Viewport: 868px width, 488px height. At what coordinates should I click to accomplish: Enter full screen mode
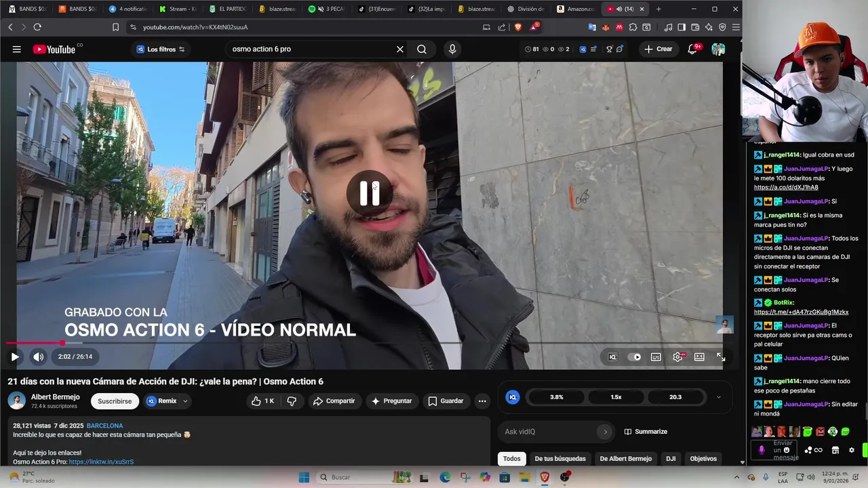(721, 357)
